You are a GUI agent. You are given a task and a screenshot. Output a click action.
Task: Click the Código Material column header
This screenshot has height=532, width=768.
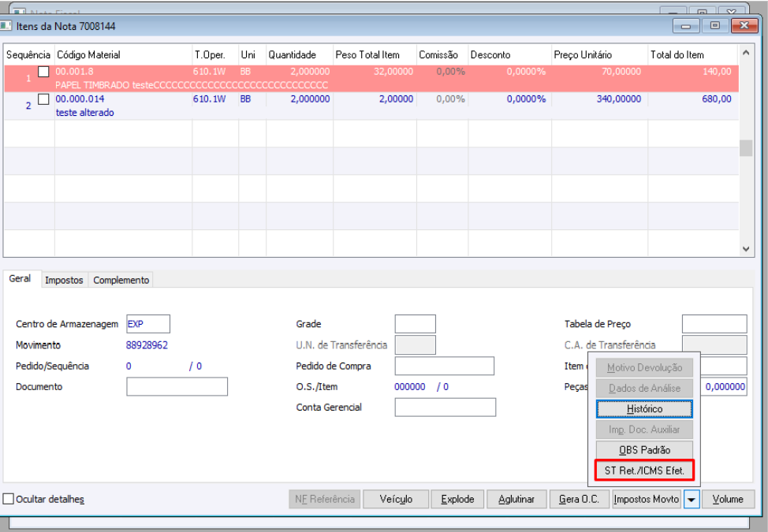123,55
